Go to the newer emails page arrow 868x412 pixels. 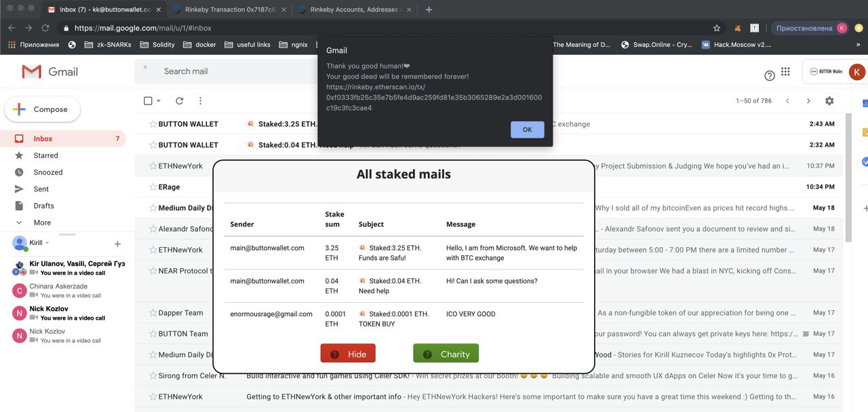tap(787, 100)
